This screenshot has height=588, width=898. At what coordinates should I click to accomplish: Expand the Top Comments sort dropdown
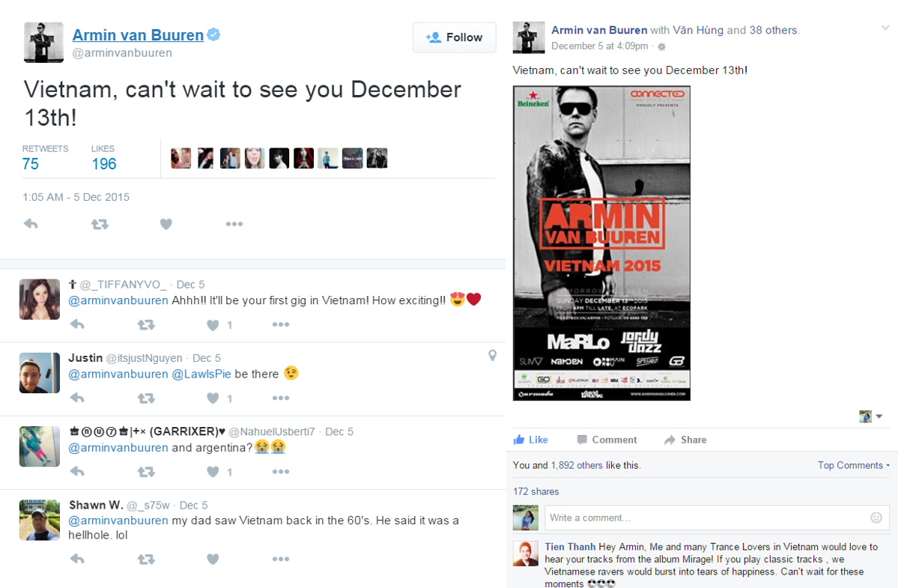(x=853, y=465)
